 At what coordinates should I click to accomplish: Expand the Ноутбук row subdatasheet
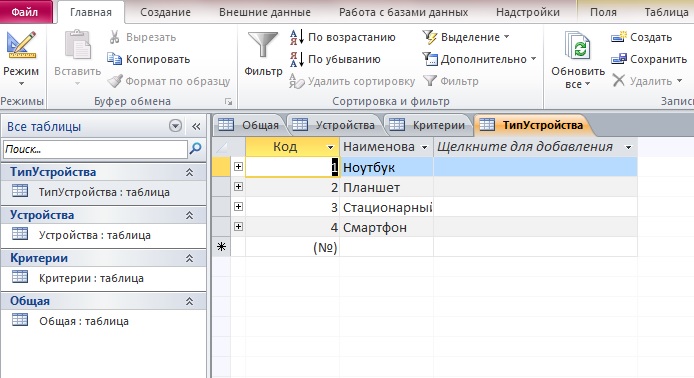(238, 166)
